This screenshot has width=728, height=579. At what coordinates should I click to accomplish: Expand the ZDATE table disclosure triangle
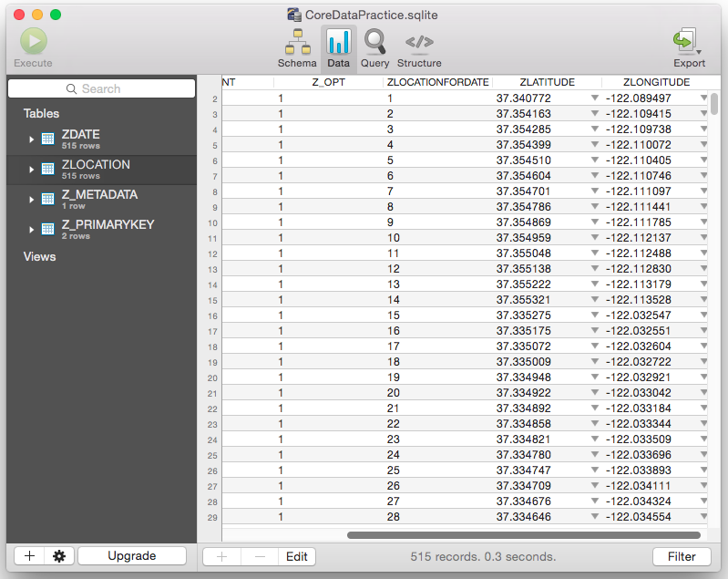coord(31,139)
